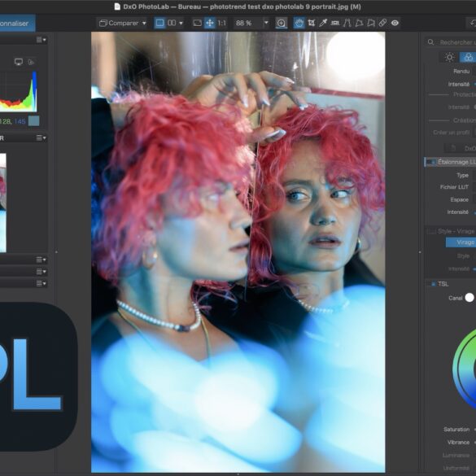Pick the white balance eyedropper tool
Image resolution: width=476 pixels, height=476 pixels.
[x=323, y=23]
